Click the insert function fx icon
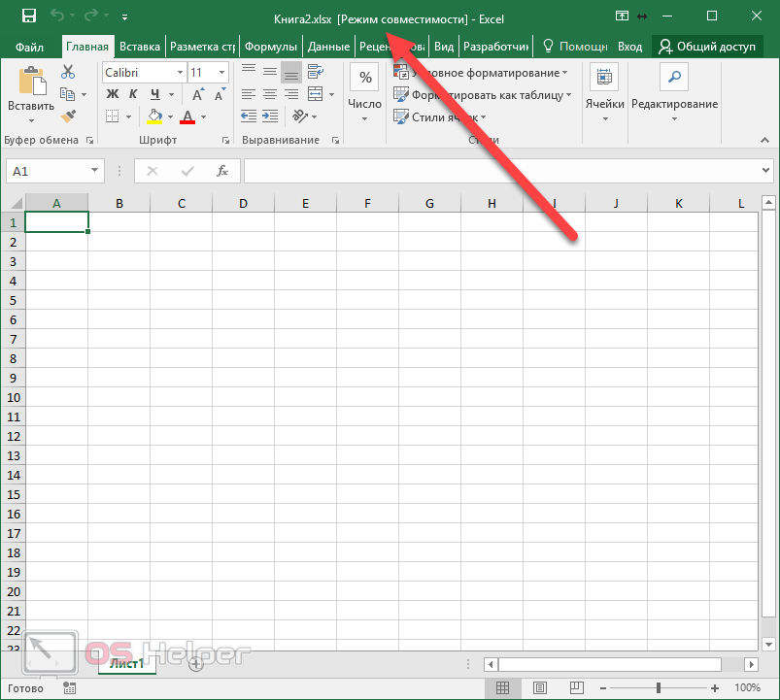The height and width of the screenshot is (700, 780). (222, 171)
